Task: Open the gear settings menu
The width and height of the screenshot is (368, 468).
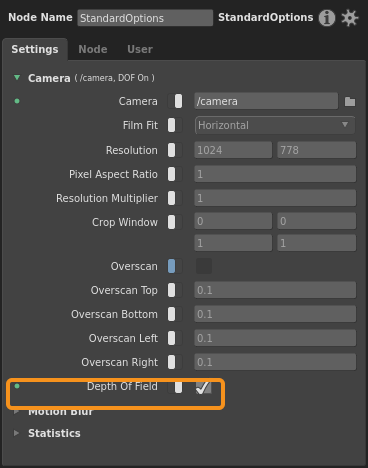Action: click(350, 18)
